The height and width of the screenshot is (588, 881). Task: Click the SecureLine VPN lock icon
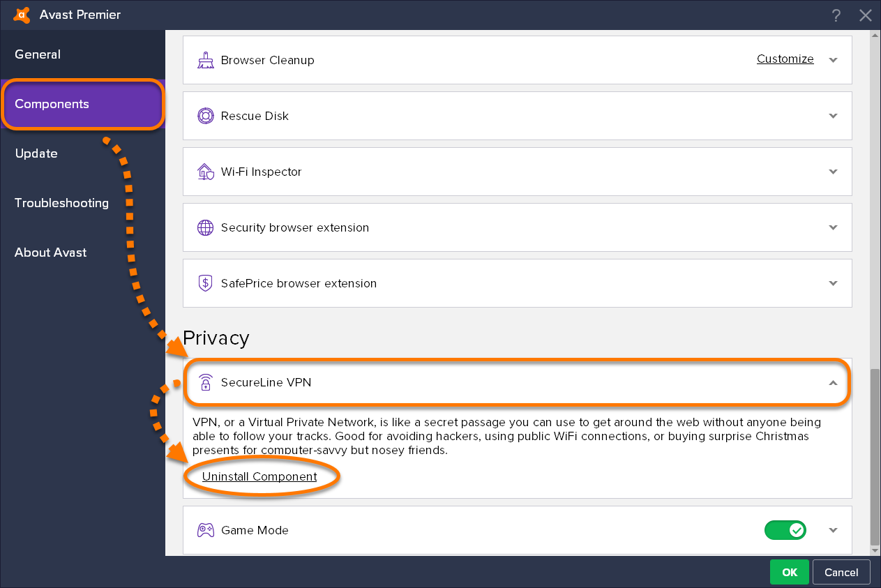[205, 382]
